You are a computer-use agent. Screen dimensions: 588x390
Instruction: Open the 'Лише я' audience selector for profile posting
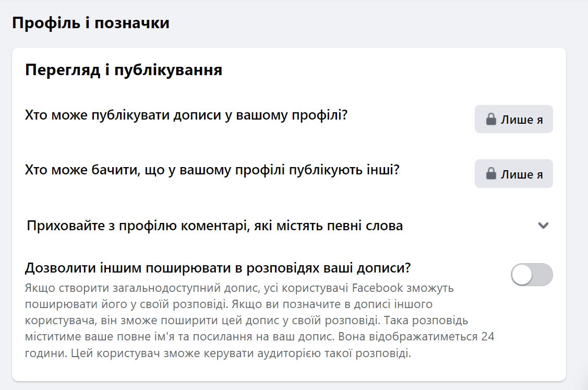513,120
